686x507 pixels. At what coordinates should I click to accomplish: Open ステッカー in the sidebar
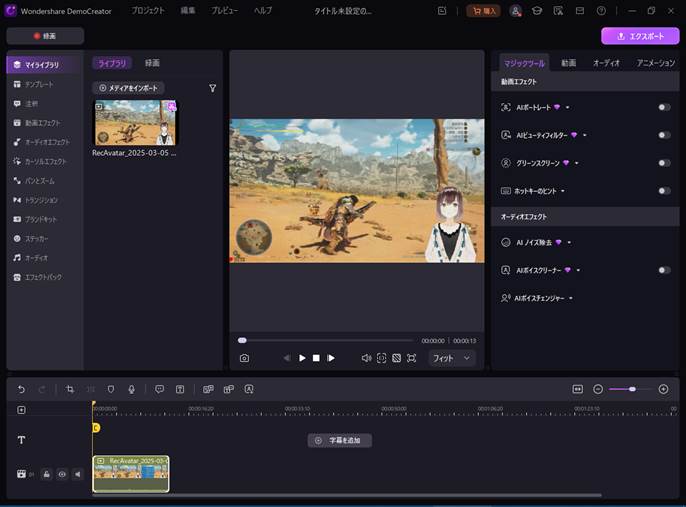coord(45,239)
